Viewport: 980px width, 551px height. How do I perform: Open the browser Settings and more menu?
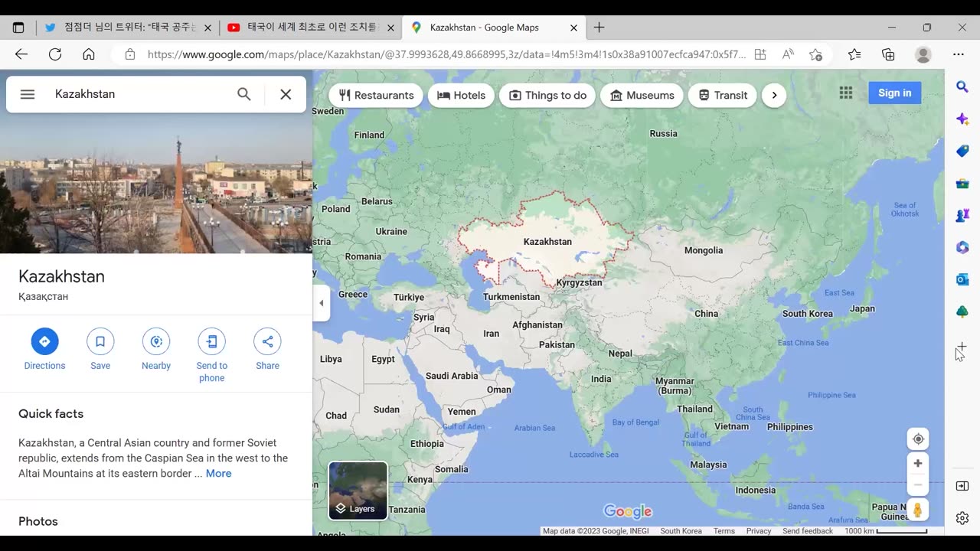tap(959, 54)
